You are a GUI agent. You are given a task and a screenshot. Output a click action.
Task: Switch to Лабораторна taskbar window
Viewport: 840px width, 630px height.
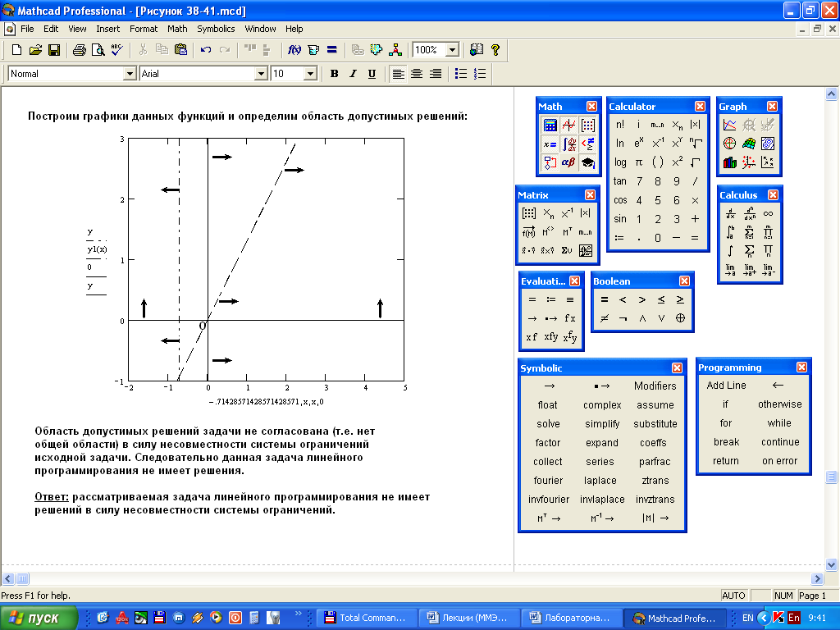point(571,619)
